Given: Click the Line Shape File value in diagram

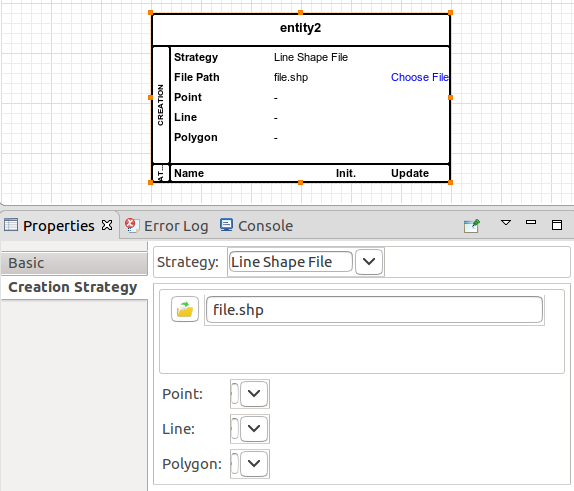Looking at the screenshot, I should pos(311,57).
